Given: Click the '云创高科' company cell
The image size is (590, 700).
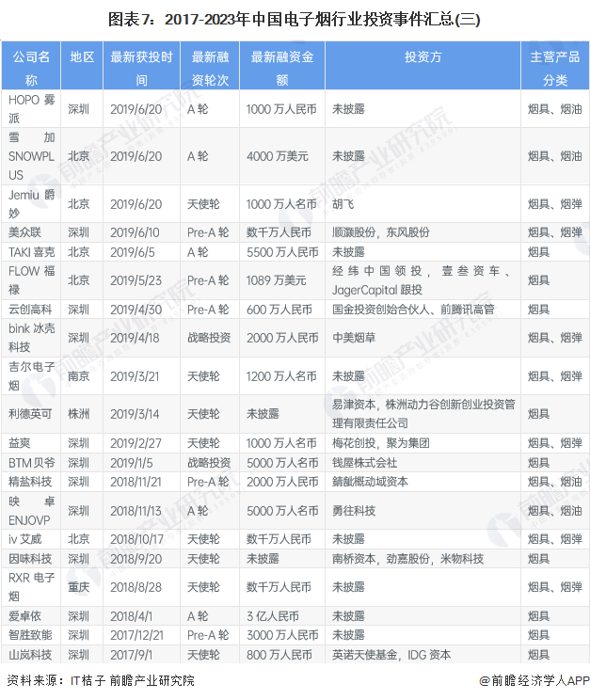Looking at the screenshot, I should point(30,310).
